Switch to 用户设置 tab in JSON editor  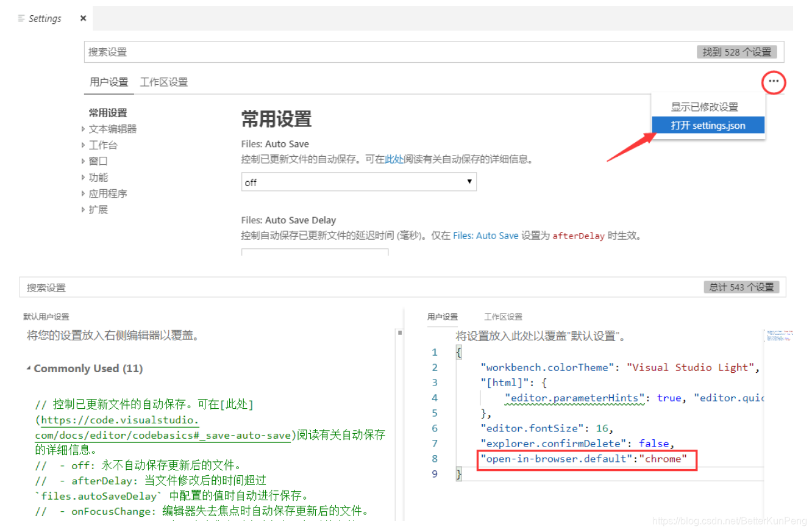tap(443, 317)
